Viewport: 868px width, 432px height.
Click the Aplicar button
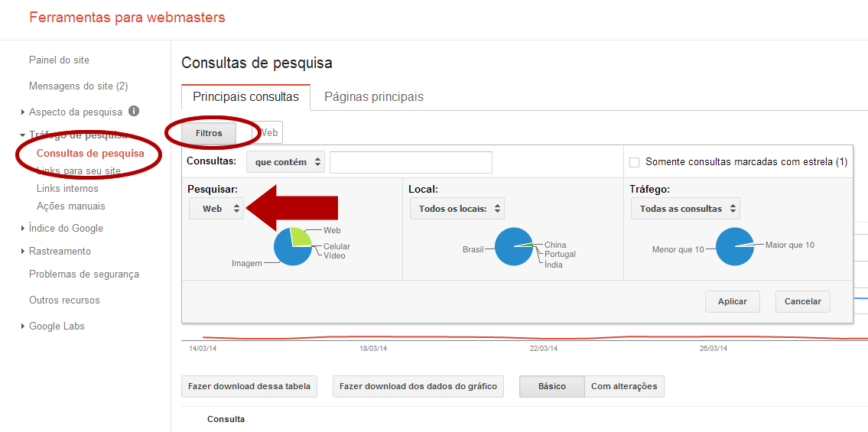click(732, 301)
